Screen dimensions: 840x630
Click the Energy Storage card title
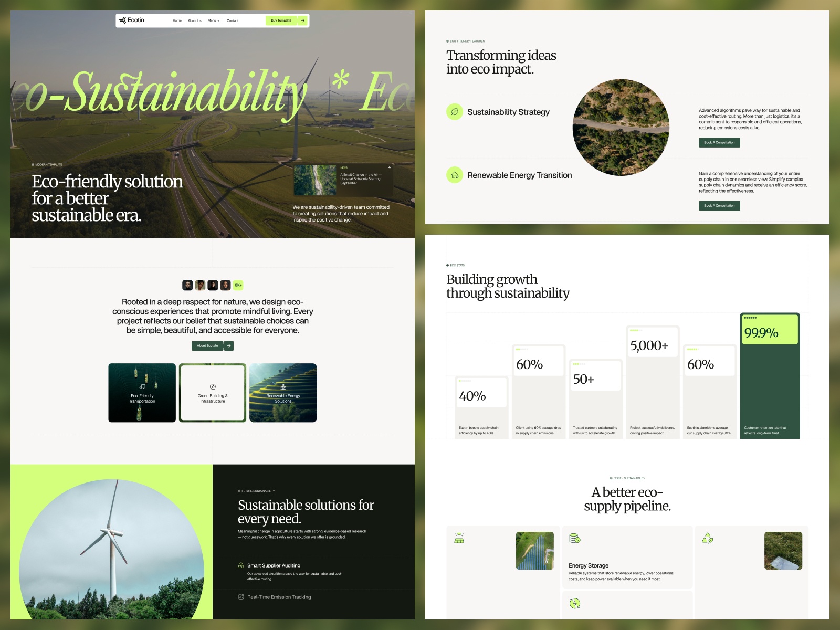[x=589, y=565]
